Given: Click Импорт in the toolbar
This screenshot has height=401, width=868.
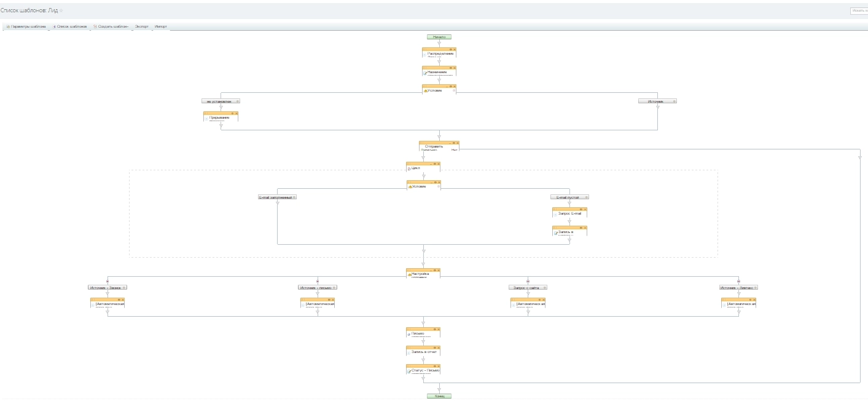Looking at the screenshot, I should pyautogui.click(x=161, y=26).
